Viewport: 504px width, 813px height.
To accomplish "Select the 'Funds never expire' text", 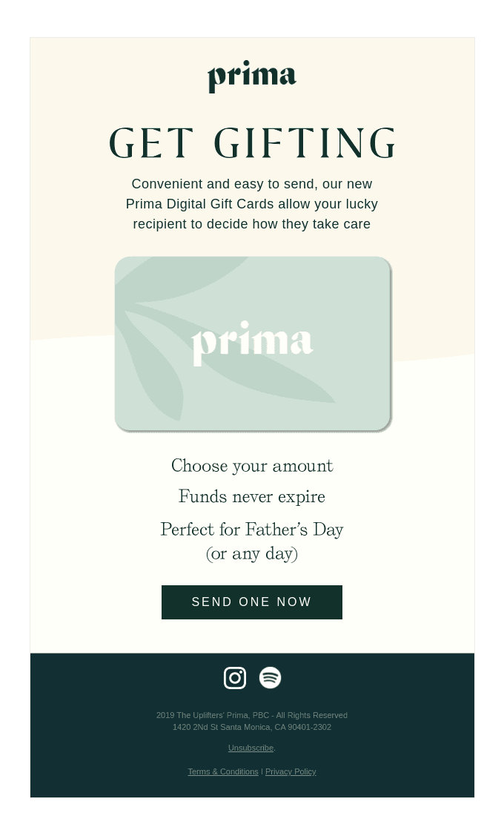I will point(252,497).
